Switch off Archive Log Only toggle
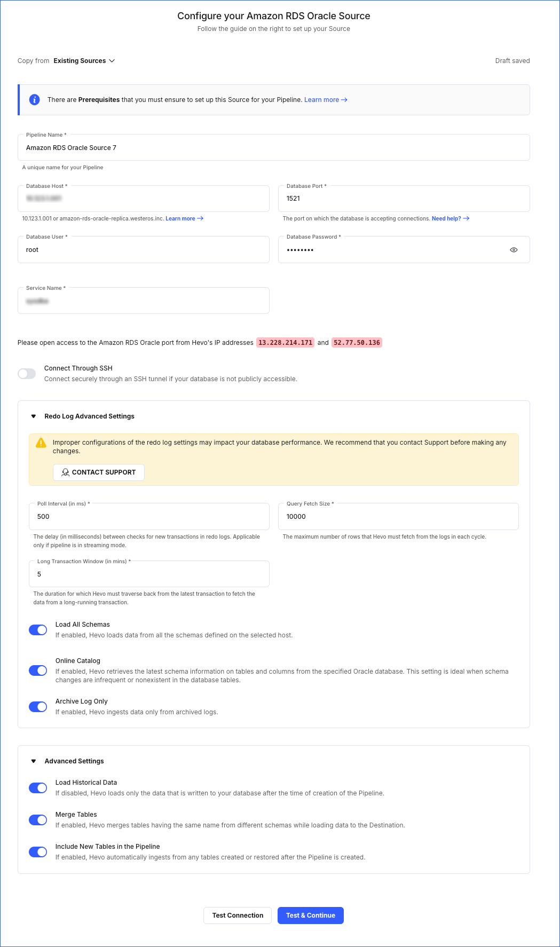This screenshot has height=947, width=560. pos(38,707)
